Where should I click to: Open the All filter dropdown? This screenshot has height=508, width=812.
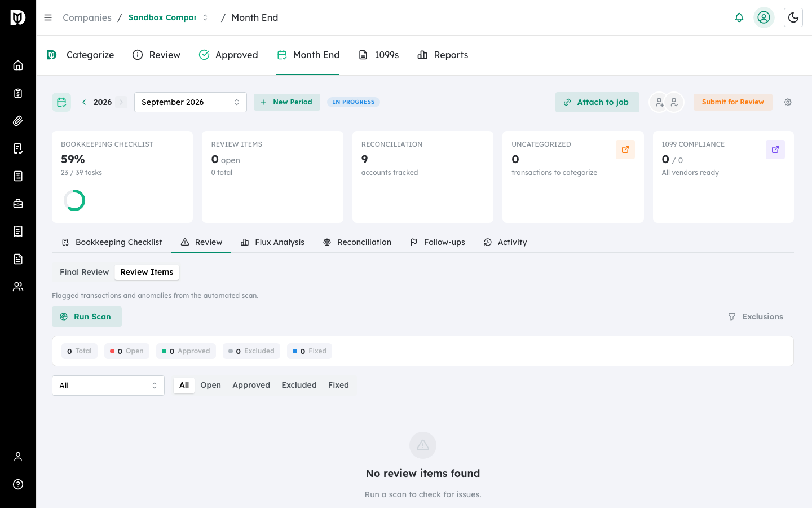pyautogui.click(x=108, y=386)
